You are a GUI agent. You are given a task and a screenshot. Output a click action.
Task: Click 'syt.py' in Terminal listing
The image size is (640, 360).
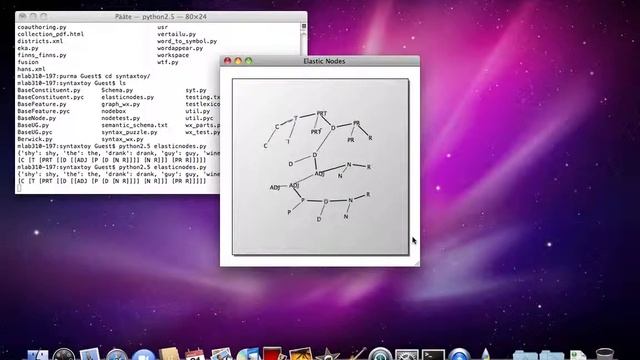click(x=196, y=90)
